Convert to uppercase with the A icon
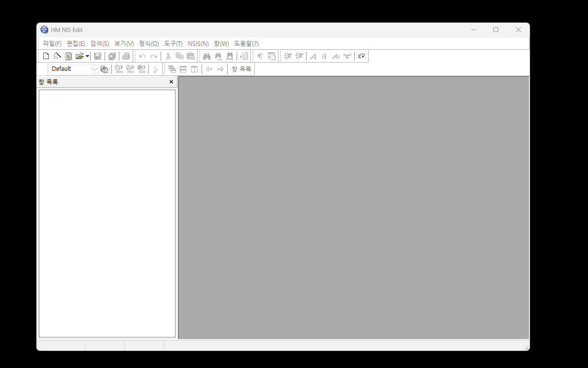This screenshot has height=368, width=588. tap(313, 56)
